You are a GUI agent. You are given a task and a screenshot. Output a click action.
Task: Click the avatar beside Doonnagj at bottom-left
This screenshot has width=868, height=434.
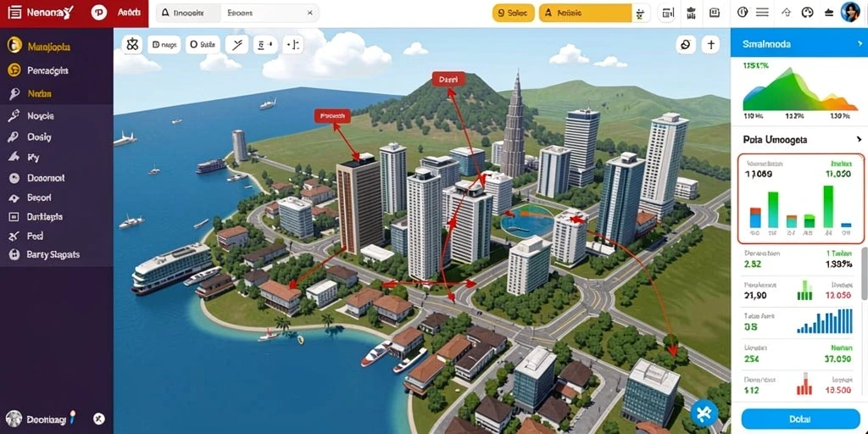[x=14, y=419]
